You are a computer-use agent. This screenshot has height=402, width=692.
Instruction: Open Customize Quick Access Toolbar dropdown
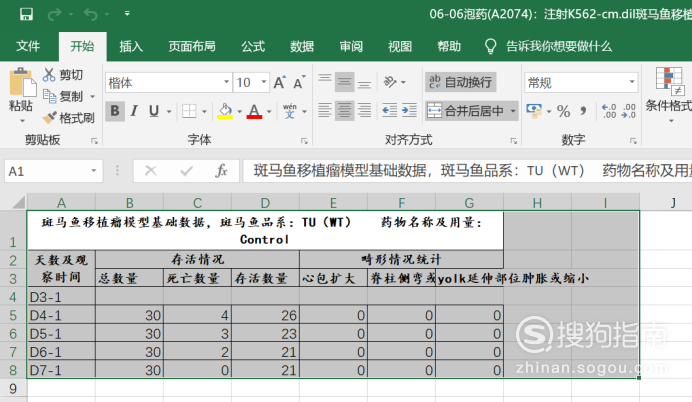[127, 14]
